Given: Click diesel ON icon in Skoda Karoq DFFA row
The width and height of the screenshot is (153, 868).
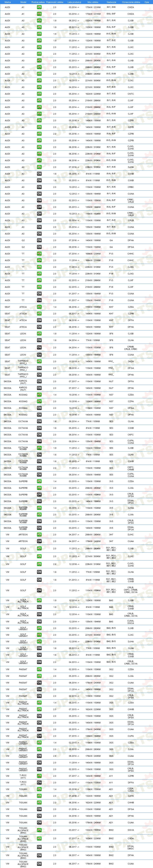Looking at the screenshot, I should coord(39,381).
